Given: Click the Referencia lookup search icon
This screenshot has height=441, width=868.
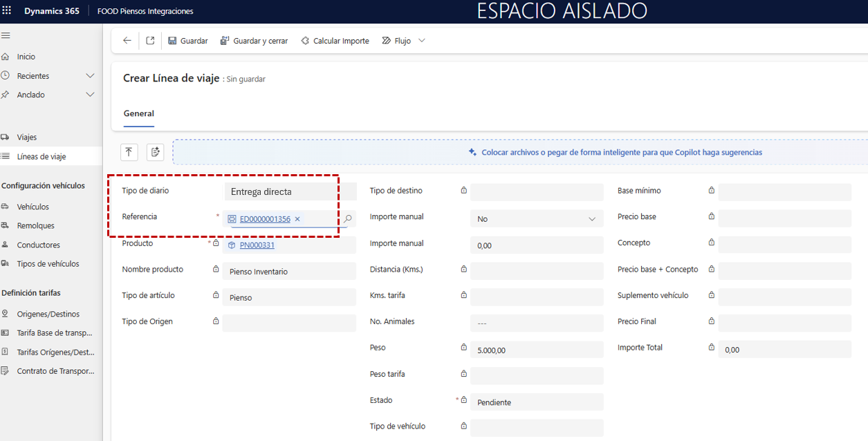Looking at the screenshot, I should point(348,219).
